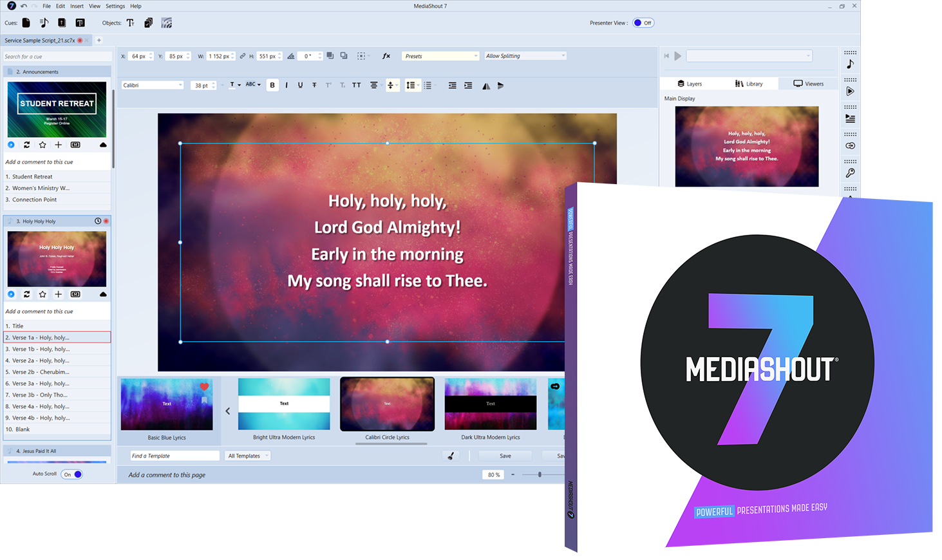Play the Holy Holy Holy cue

pos(11,294)
